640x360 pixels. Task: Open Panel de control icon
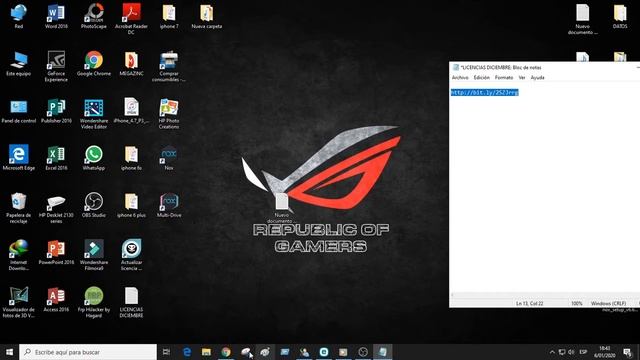coord(19,111)
